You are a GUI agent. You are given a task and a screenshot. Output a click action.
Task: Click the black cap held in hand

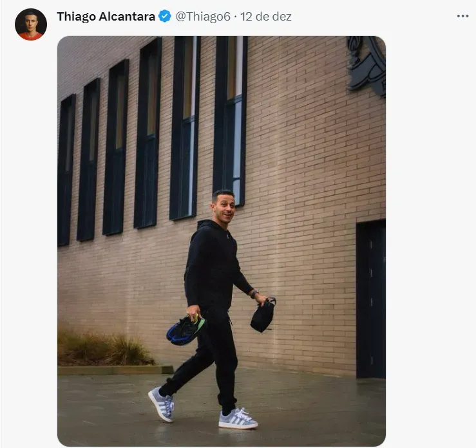click(263, 315)
